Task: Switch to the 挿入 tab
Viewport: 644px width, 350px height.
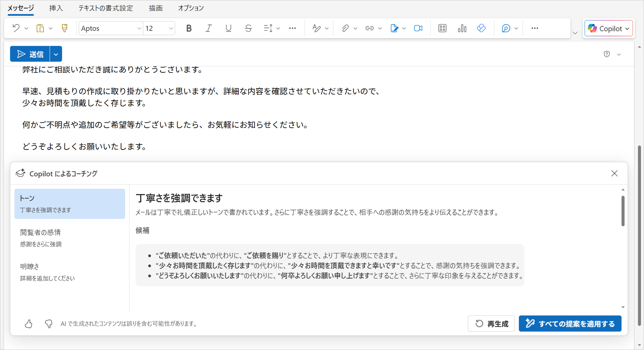Action: tap(56, 8)
